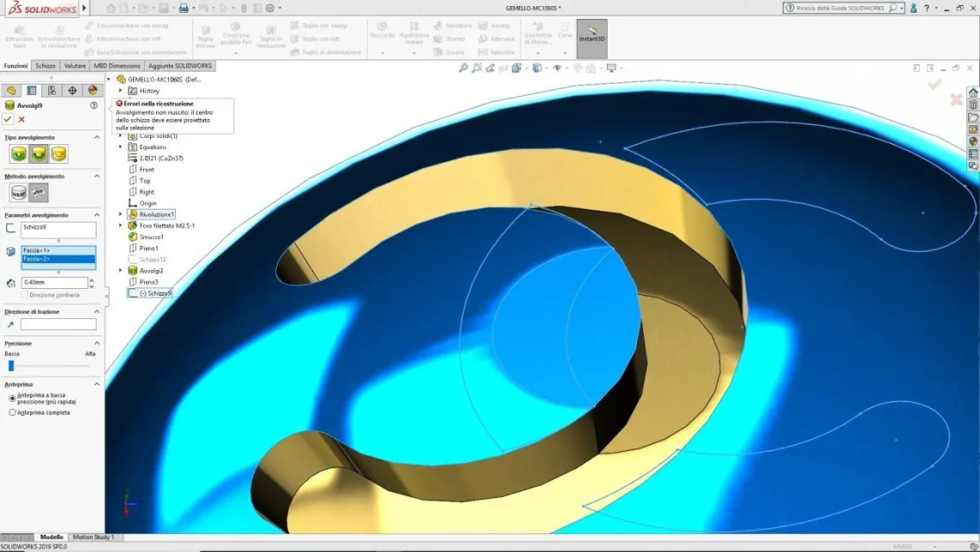
Task: Click the green OK checkmark for Avvolgi9
Action: [8, 119]
